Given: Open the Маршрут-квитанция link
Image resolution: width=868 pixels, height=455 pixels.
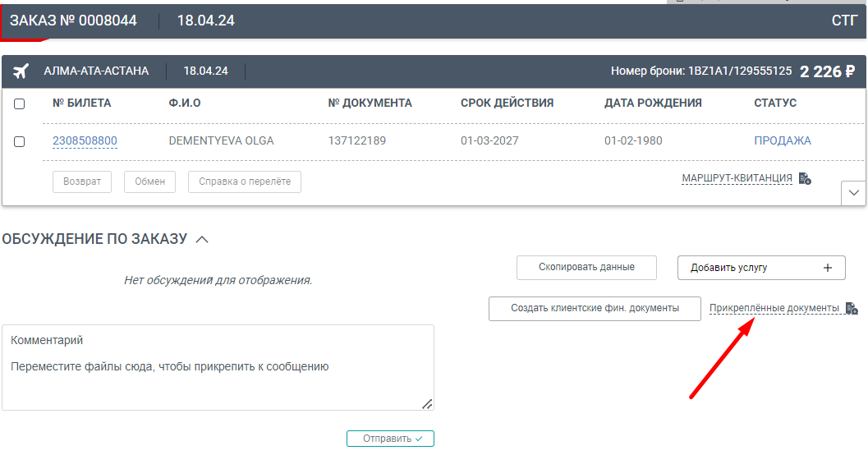Looking at the screenshot, I should coord(737,178).
